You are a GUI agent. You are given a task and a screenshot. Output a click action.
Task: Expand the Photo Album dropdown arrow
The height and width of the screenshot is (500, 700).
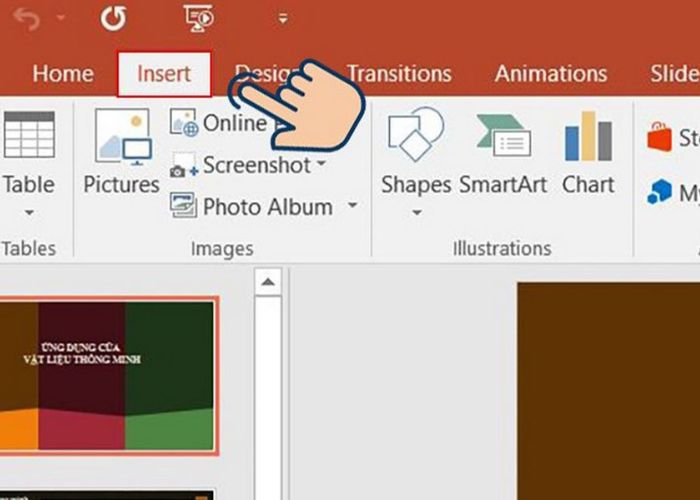tap(352, 207)
